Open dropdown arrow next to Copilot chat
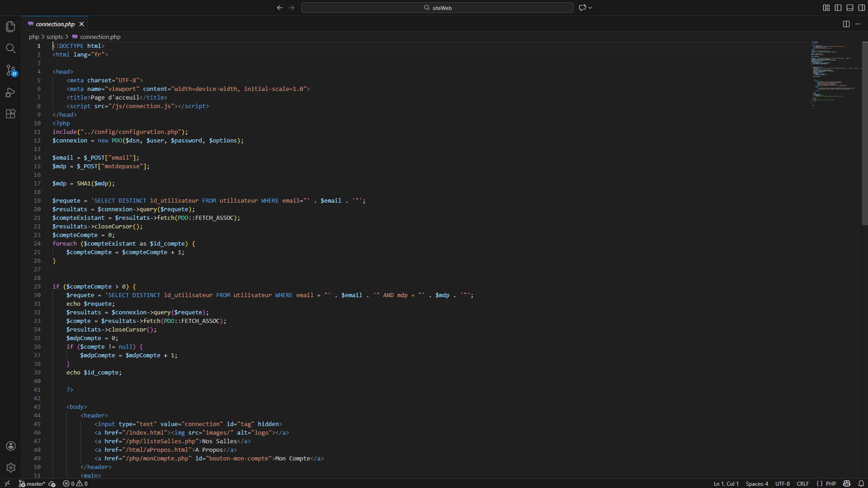The width and height of the screenshot is (868, 488). [590, 8]
